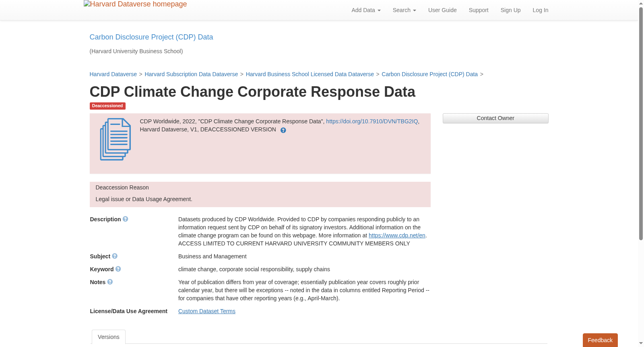Open the Add Data dropdown
The width and height of the screenshot is (644, 347).
tap(366, 10)
